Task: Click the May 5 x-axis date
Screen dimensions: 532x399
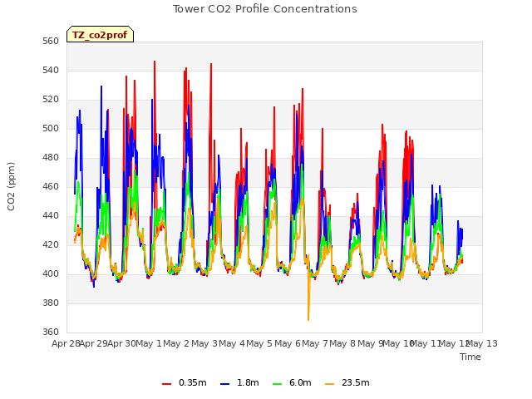Action: click(259, 344)
